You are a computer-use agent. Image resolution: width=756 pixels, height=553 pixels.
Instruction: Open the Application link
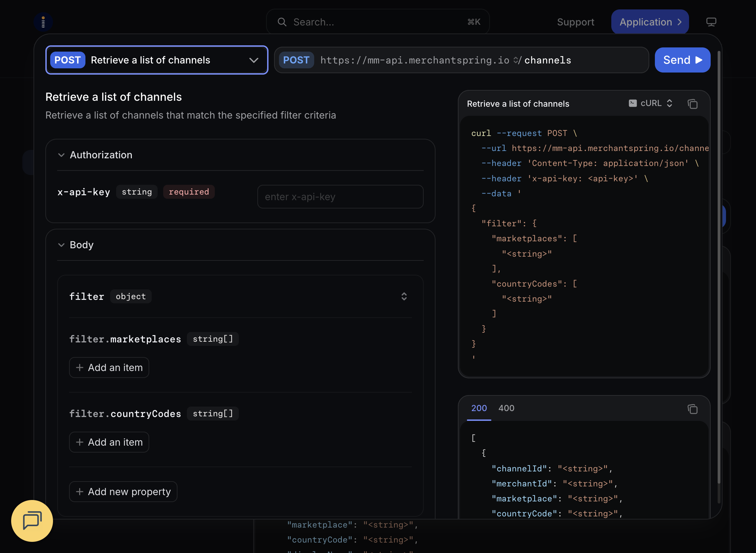[650, 22]
